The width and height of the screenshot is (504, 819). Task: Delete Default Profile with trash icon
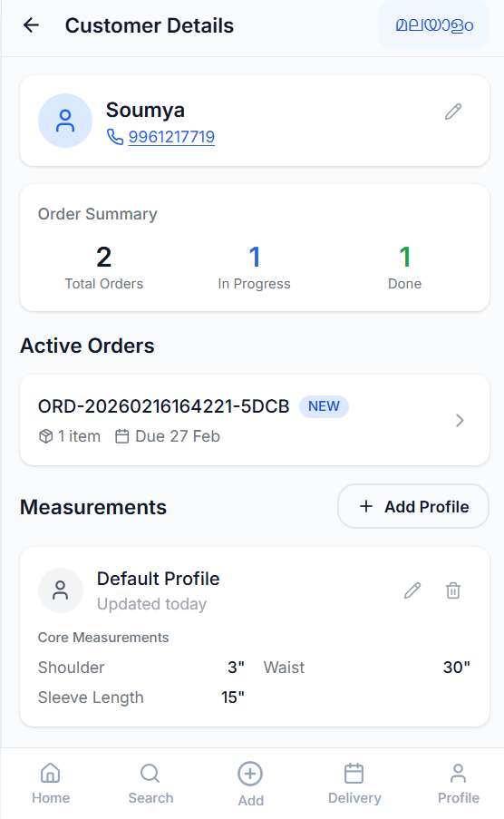[x=453, y=590]
